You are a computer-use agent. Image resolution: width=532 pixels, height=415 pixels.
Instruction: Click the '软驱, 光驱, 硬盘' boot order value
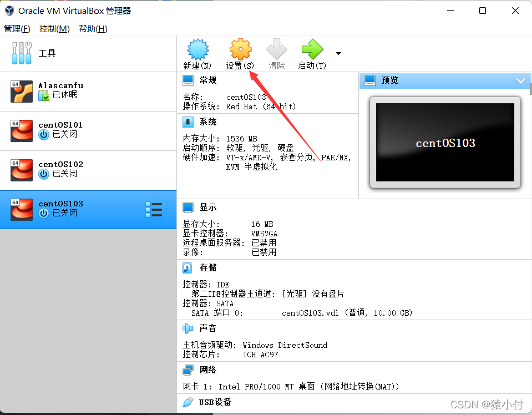260,148
